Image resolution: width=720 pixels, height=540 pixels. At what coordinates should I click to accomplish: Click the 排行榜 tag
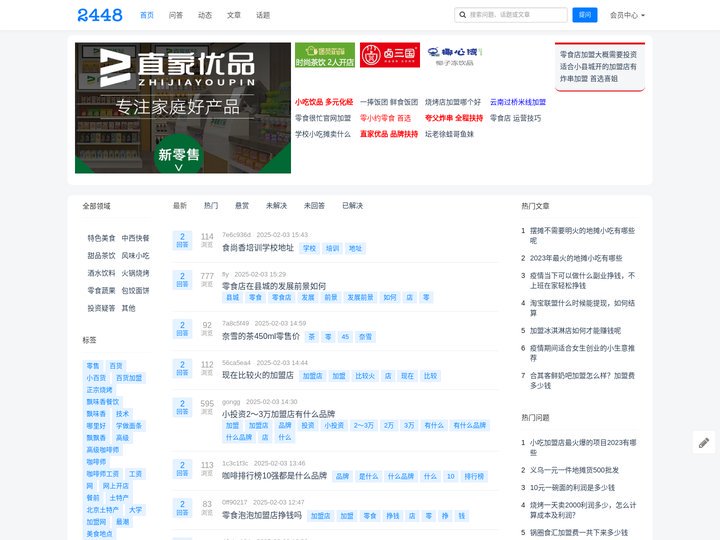[474, 477]
